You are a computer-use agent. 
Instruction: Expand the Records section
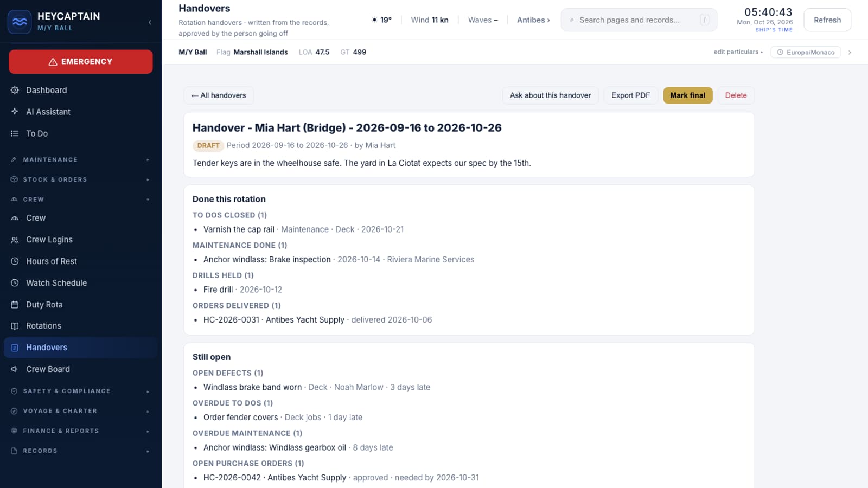pos(80,451)
